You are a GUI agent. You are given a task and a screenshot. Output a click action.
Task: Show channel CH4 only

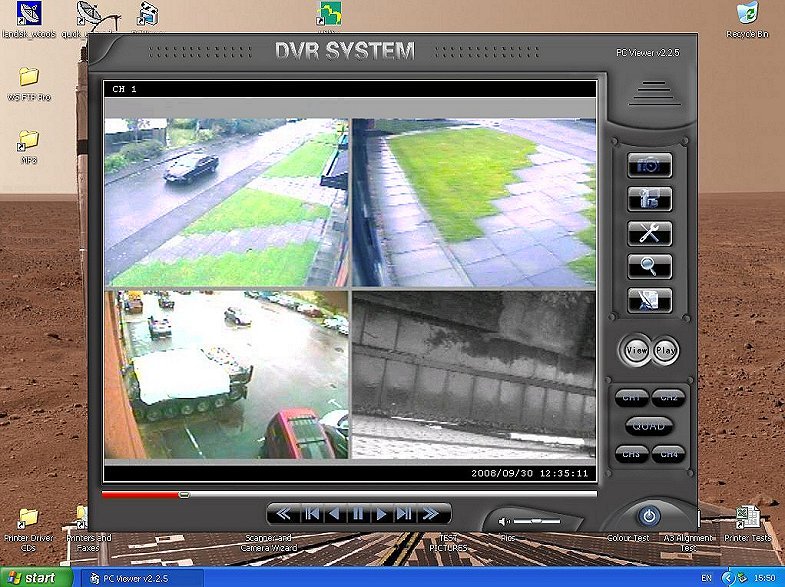[x=668, y=454]
